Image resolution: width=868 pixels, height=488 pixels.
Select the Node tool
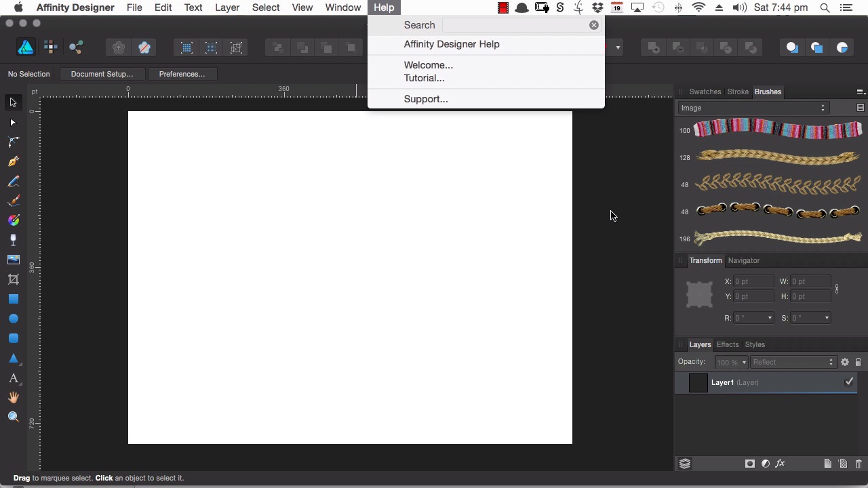click(x=13, y=123)
